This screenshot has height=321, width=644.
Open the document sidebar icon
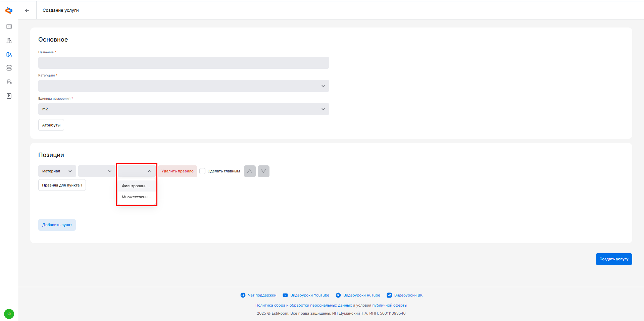coord(9,96)
